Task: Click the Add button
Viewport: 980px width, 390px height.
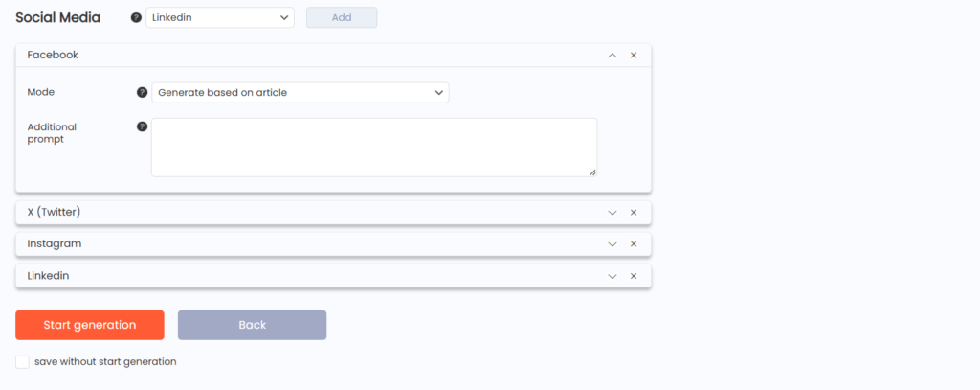Action: pos(342,17)
